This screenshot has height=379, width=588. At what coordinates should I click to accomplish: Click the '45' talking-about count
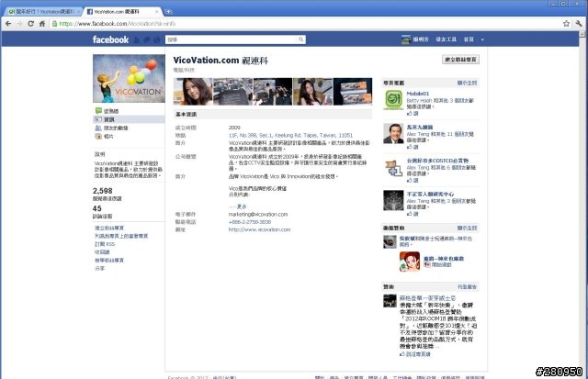tap(97, 208)
